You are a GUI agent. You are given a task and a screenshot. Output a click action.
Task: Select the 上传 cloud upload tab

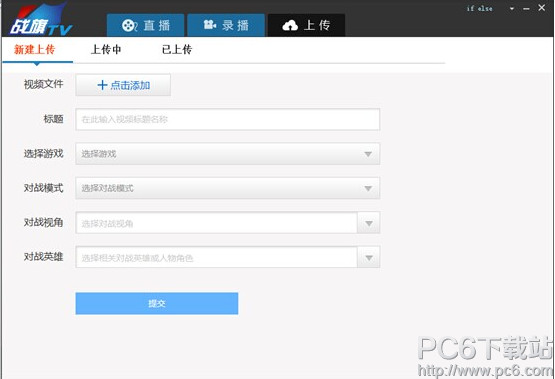[306, 25]
